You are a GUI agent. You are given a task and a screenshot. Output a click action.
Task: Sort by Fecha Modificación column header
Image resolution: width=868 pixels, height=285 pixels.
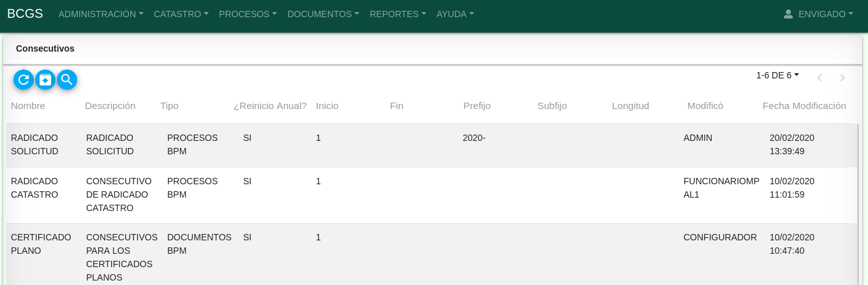(804, 106)
